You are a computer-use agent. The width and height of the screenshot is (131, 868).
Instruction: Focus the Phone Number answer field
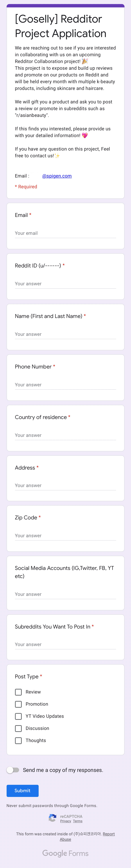pyautogui.click(x=65, y=385)
